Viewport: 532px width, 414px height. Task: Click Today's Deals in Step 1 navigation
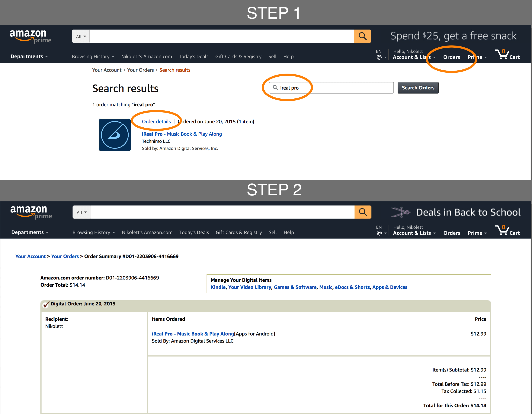pos(193,56)
